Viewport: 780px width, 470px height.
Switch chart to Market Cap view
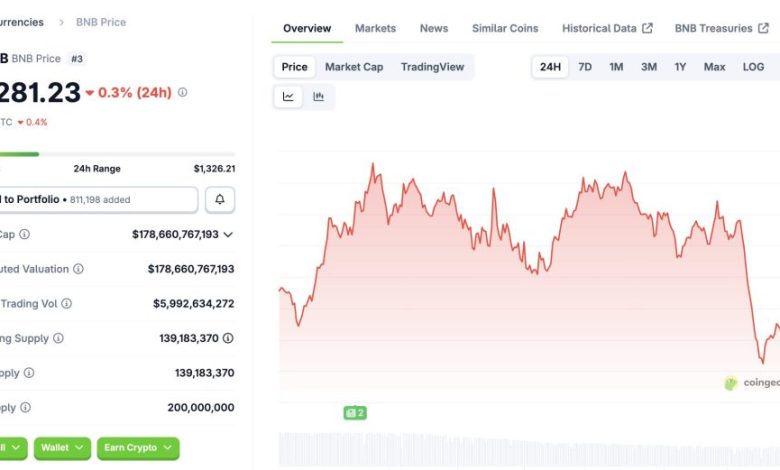(x=354, y=67)
